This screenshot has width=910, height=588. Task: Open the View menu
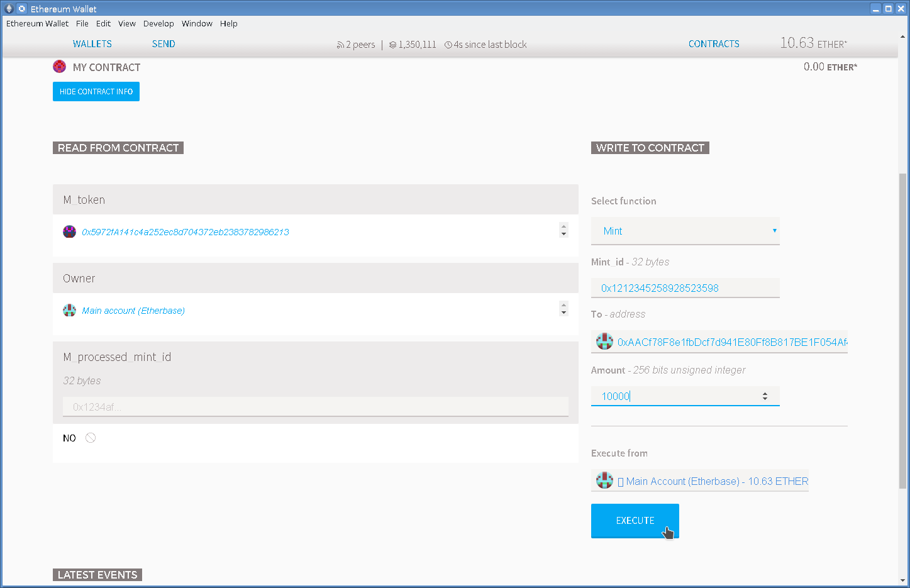click(127, 23)
